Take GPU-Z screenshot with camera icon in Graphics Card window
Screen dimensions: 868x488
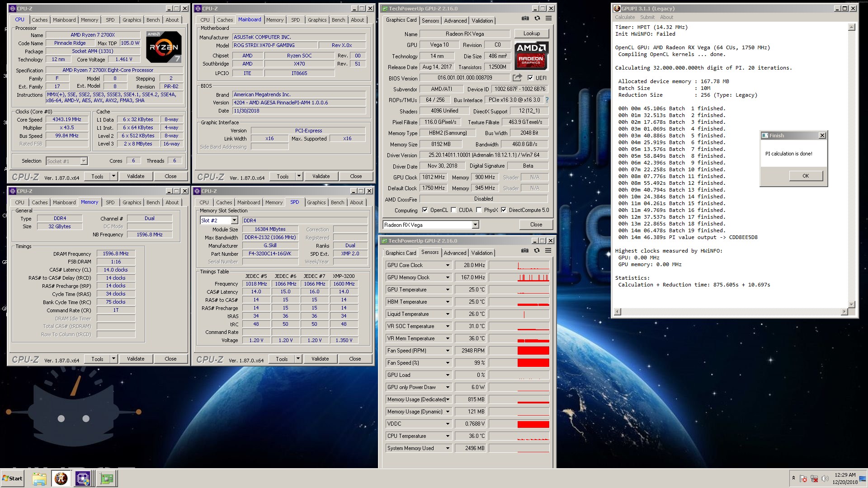(525, 19)
